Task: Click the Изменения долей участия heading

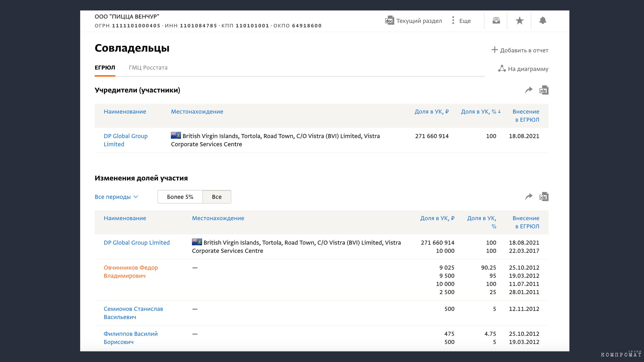Action: coord(141,178)
